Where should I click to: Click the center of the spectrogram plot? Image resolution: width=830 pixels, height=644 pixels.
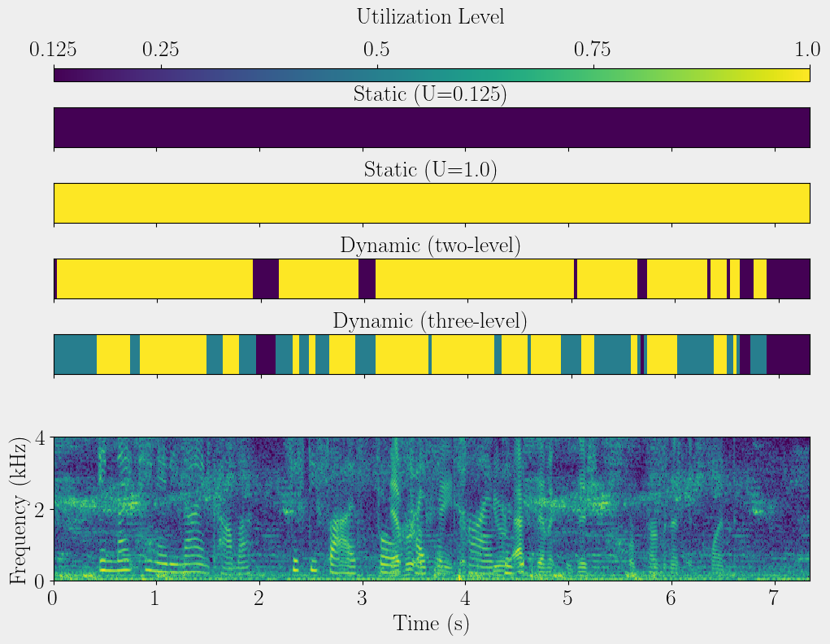point(432,509)
